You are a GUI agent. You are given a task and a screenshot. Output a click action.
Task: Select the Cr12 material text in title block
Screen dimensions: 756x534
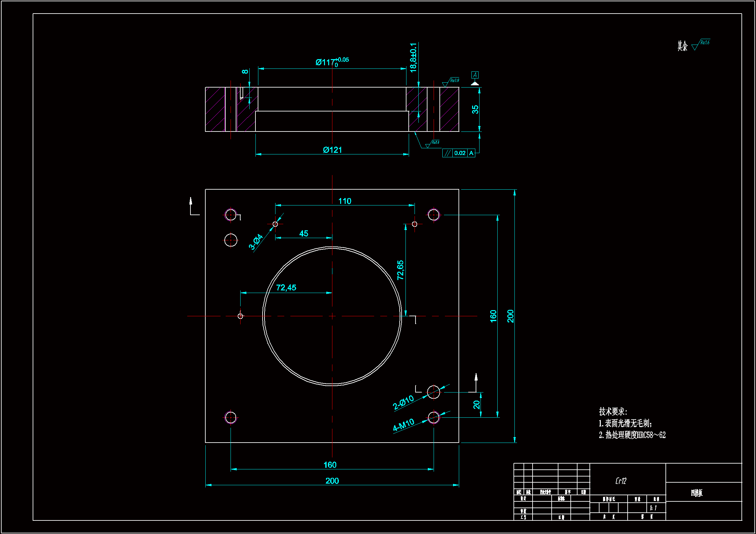(x=621, y=481)
